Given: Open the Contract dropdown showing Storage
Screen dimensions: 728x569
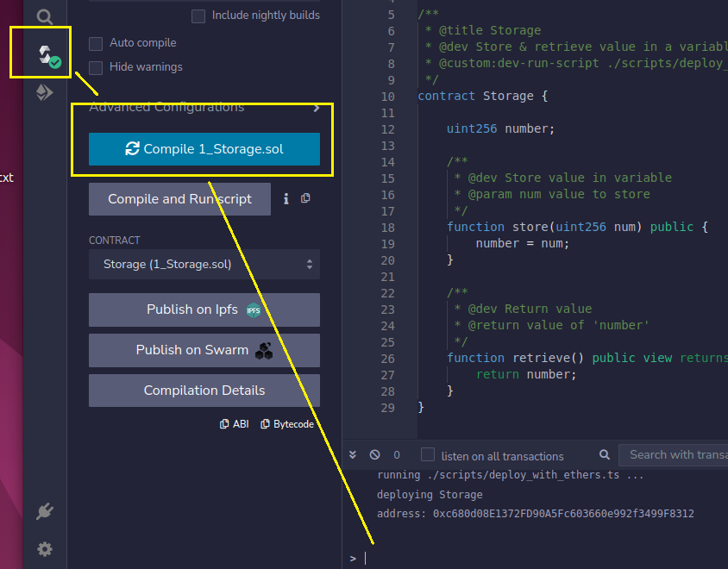Looking at the screenshot, I should (x=204, y=265).
